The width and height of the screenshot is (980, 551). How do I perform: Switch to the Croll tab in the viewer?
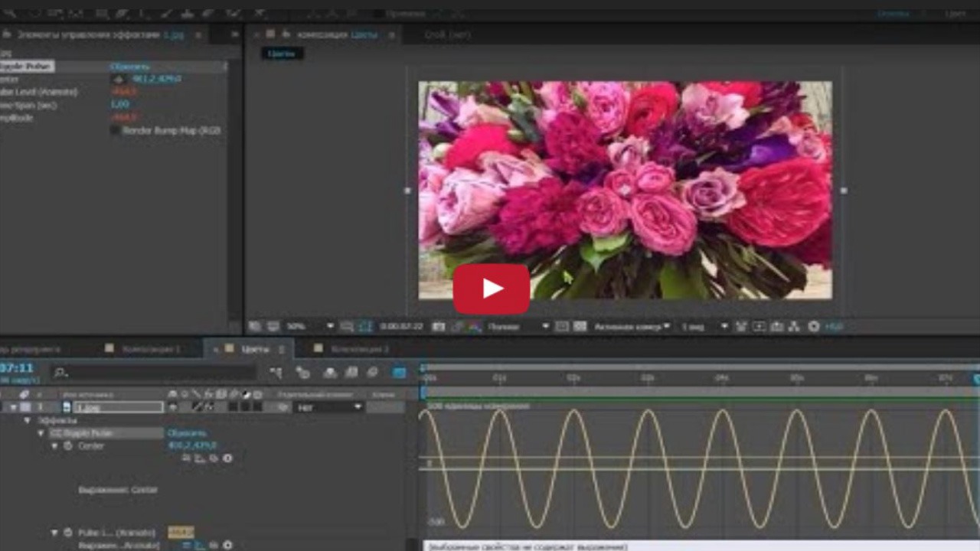(x=446, y=34)
